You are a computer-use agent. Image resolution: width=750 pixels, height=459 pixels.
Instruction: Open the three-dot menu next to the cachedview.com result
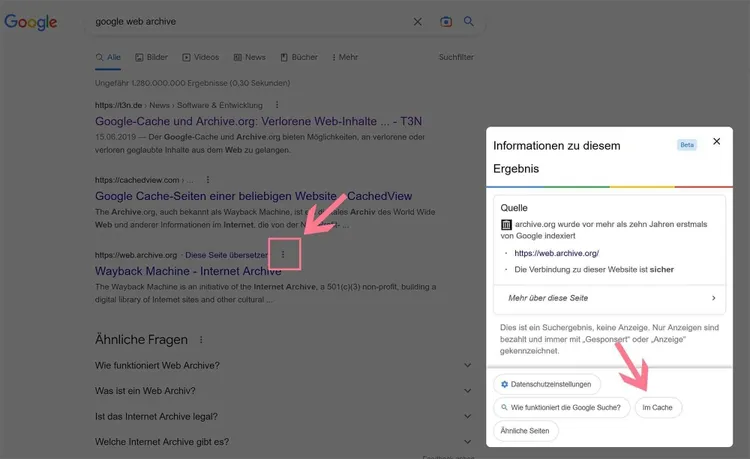208,180
